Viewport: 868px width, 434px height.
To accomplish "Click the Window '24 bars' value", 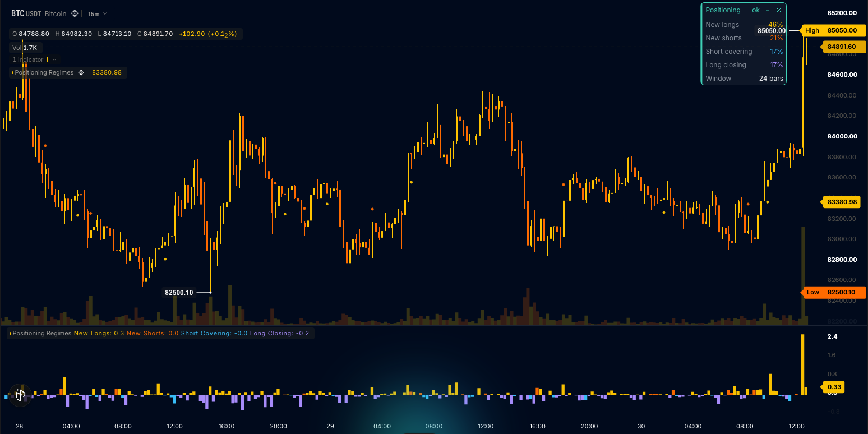I will click(x=771, y=79).
